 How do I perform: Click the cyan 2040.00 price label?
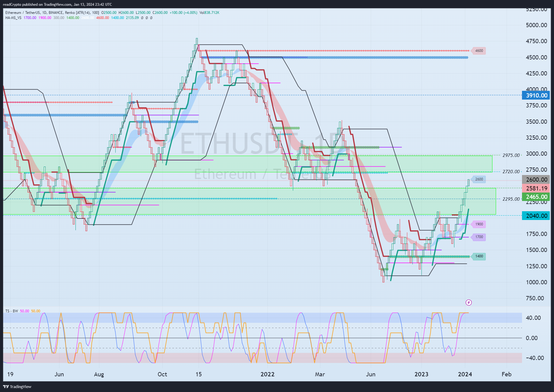point(536,216)
